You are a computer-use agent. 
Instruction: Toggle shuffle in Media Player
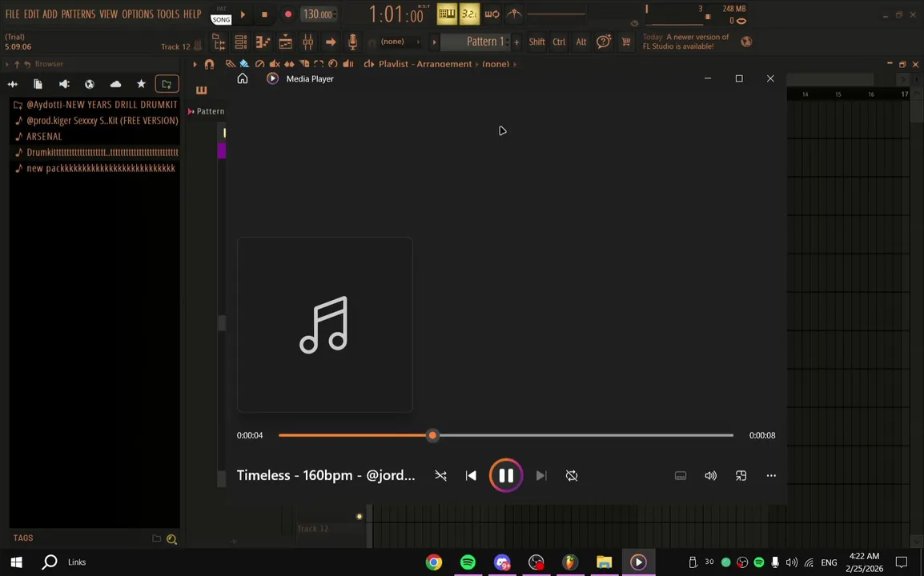tap(440, 475)
